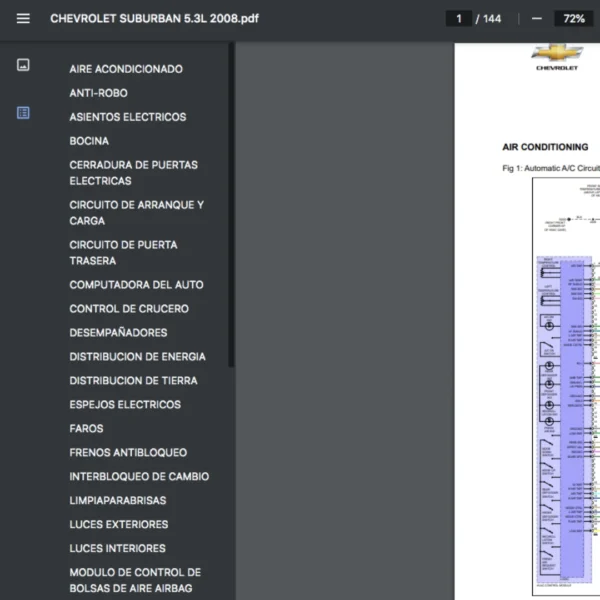Image resolution: width=600 pixels, height=600 pixels.
Task: Click the zoom out minus button
Action: coord(536,18)
